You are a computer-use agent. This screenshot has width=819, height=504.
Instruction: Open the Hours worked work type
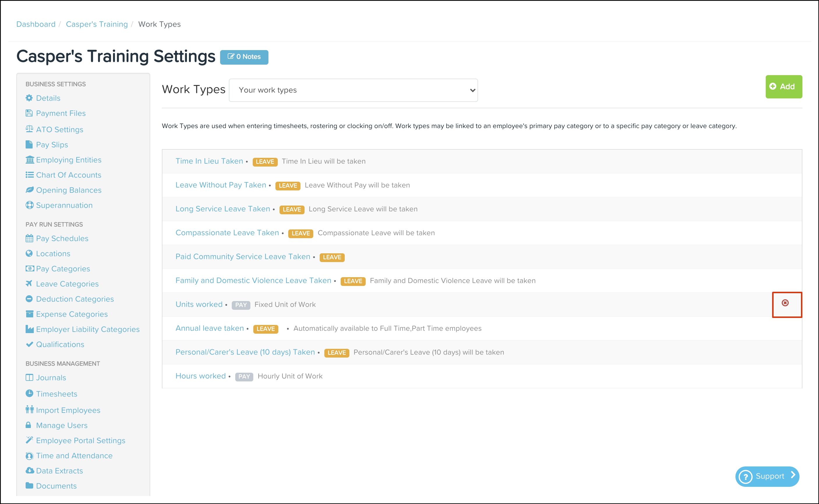coord(200,376)
